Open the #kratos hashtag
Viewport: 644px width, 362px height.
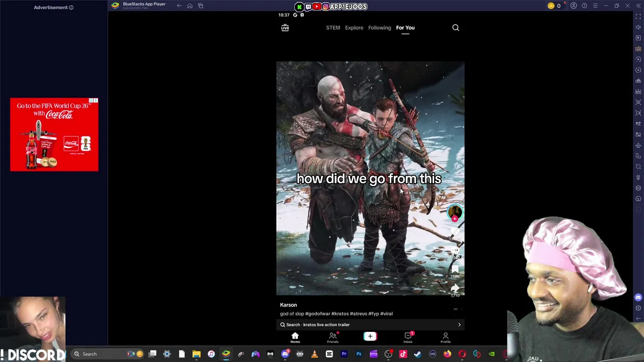340,314
